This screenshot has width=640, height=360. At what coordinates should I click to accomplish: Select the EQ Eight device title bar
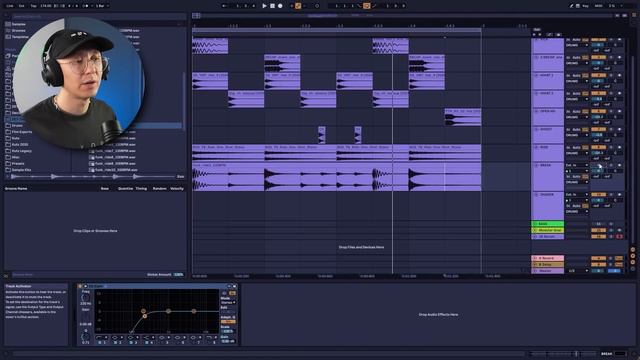157,287
